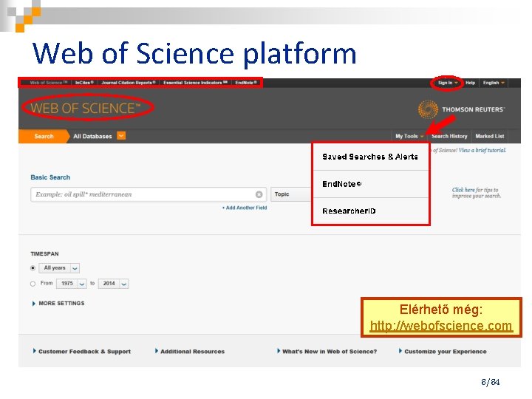Click the Basic Search heading
This screenshot has height=399, width=532.
[50, 177]
